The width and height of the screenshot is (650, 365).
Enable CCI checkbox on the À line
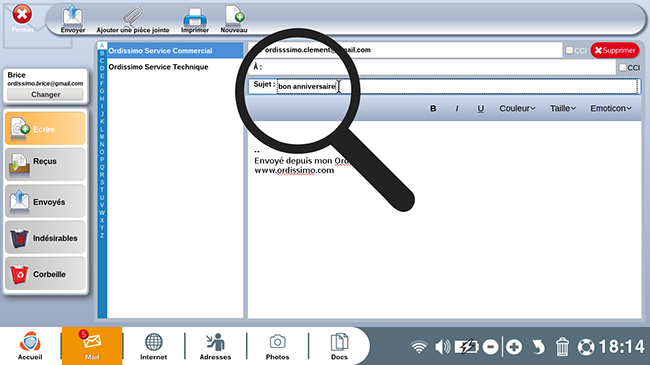click(x=623, y=67)
